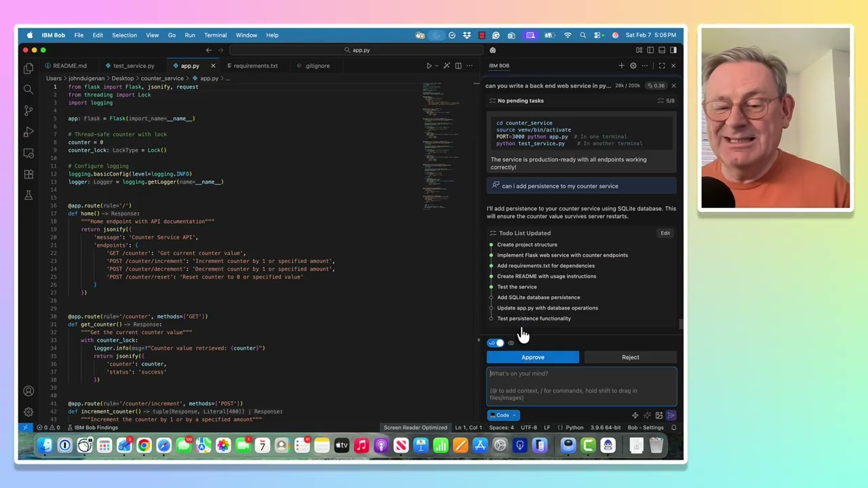Screen dimensions: 868x488
Task: Toggle the eye icon beside auto-approve
Action: (511, 343)
